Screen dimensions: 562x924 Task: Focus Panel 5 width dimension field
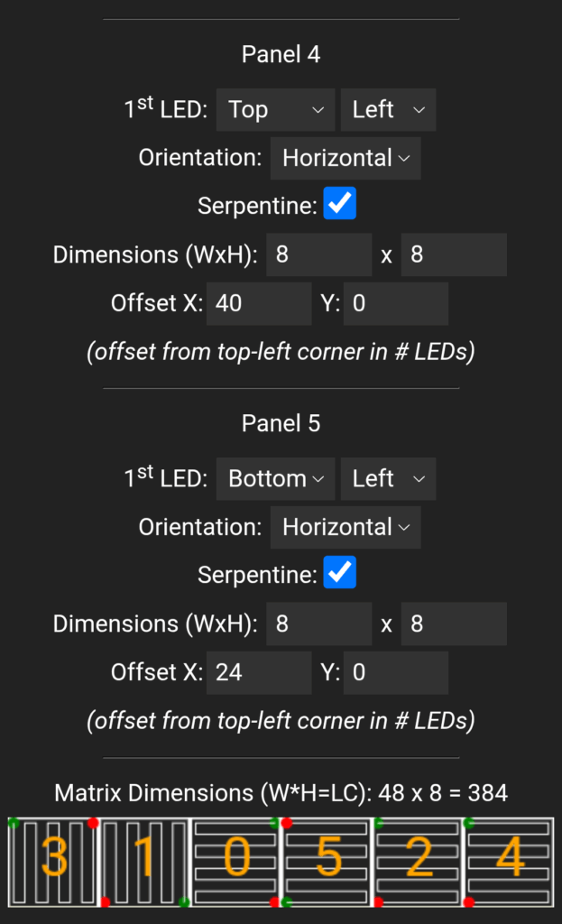pos(319,624)
